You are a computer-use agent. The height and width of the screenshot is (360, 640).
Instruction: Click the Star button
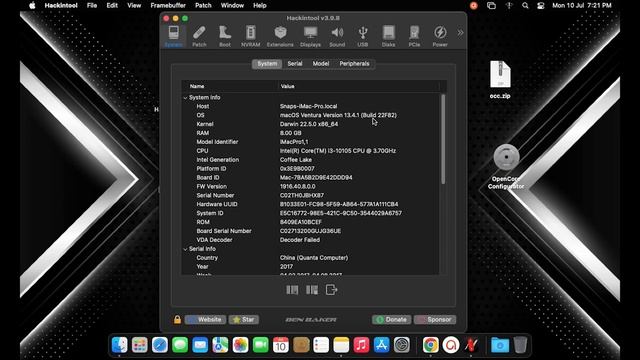[x=243, y=320]
